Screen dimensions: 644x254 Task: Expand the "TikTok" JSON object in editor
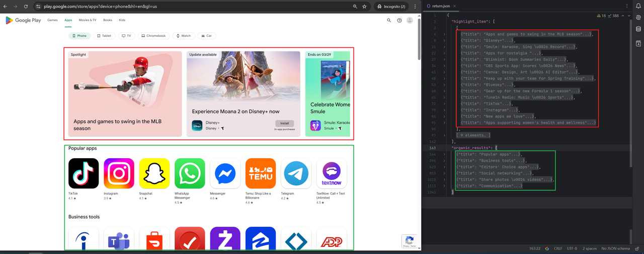pyautogui.click(x=444, y=103)
